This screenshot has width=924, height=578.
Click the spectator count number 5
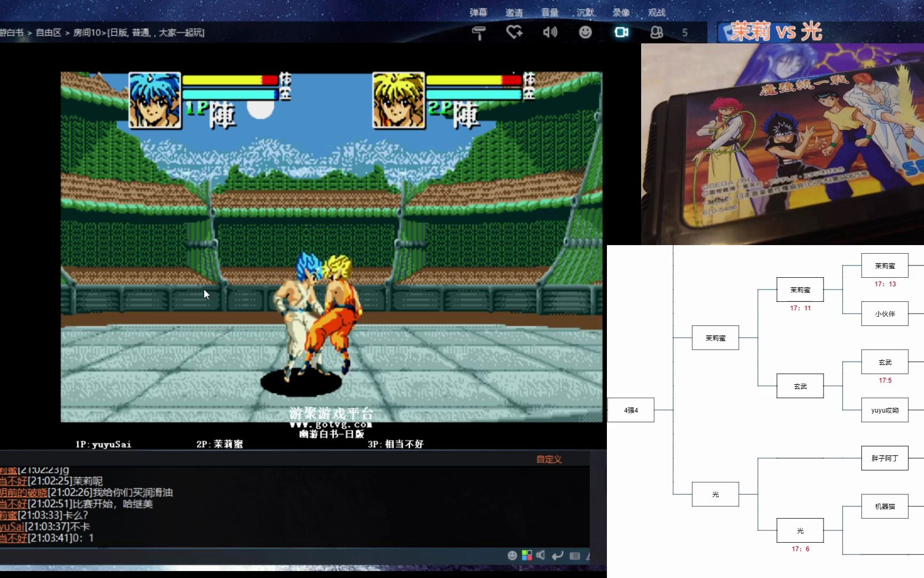pyautogui.click(x=685, y=33)
